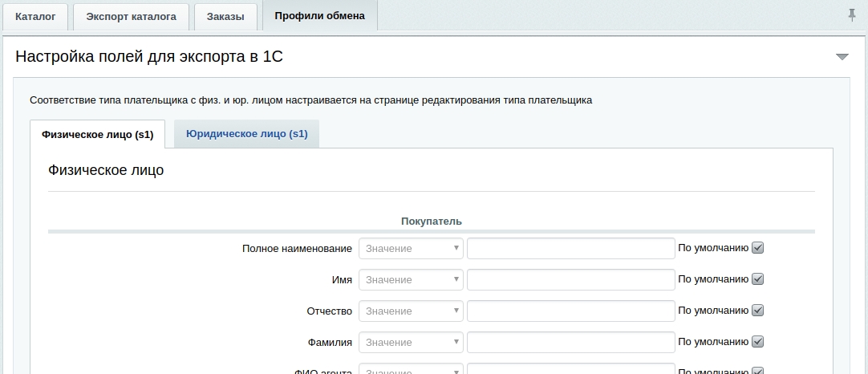Select the Физическое лицо (s1) tab
Viewport: 868px width, 374px height.
(97, 134)
